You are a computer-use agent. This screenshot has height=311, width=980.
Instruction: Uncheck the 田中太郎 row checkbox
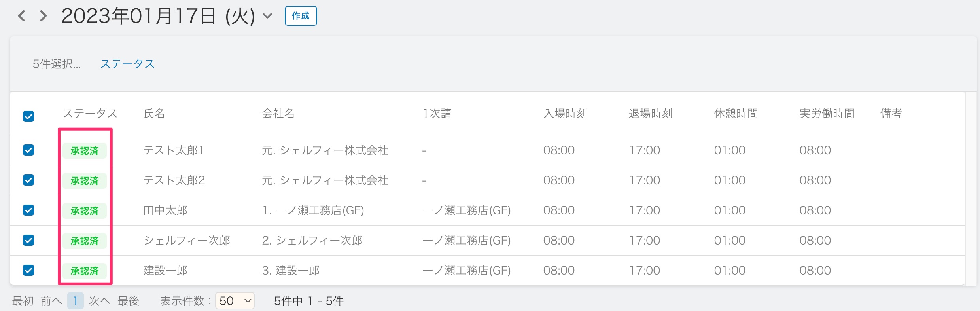point(28,210)
